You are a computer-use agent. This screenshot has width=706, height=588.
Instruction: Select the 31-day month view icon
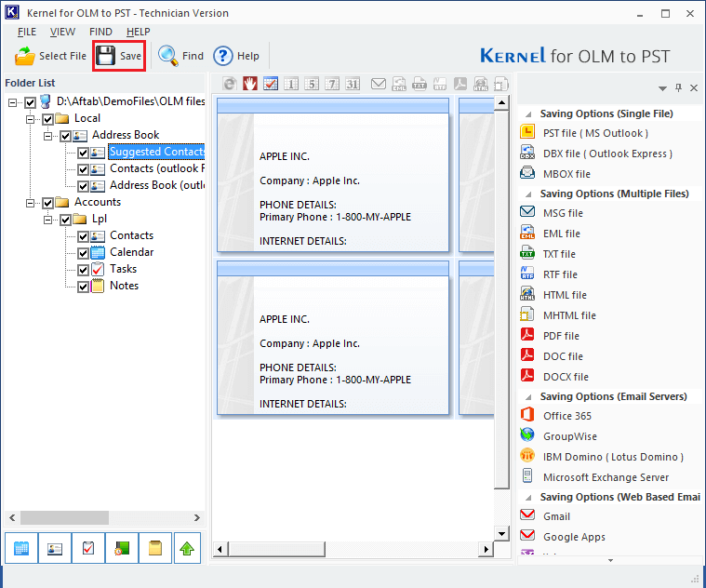pos(353,84)
